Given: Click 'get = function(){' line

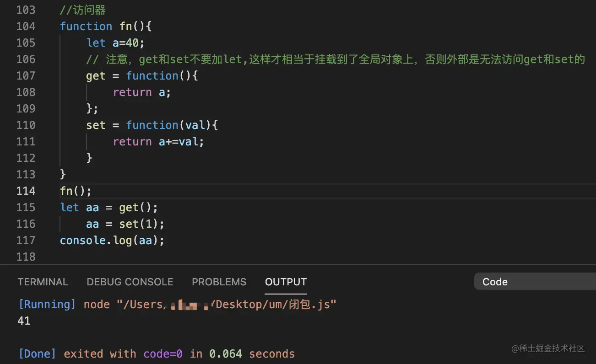Looking at the screenshot, I should click(142, 75).
